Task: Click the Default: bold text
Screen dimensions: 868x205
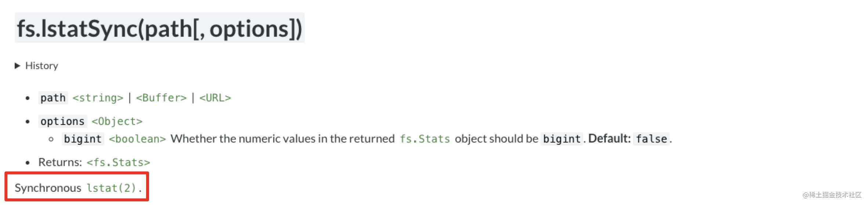Action: coord(610,139)
